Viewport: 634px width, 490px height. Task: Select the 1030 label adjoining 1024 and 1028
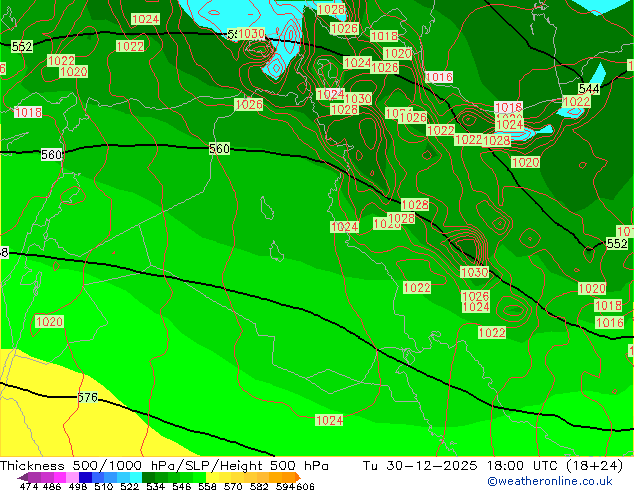click(x=358, y=98)
